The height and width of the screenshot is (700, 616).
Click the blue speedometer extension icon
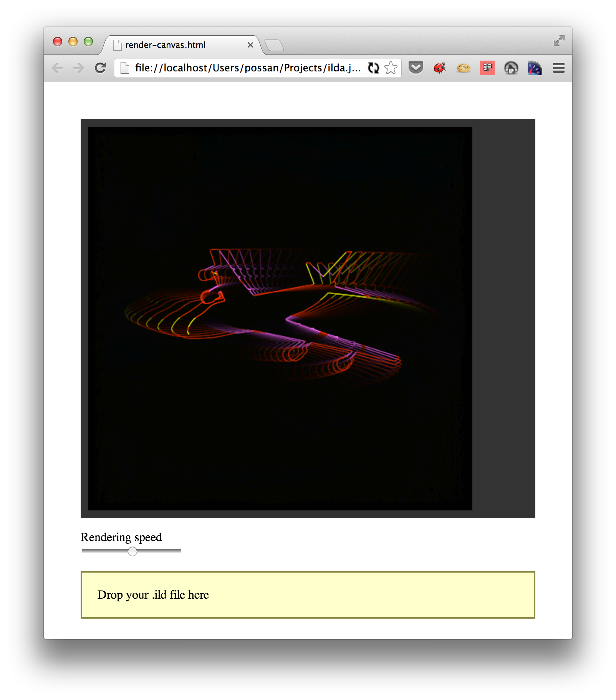[535, 68]
